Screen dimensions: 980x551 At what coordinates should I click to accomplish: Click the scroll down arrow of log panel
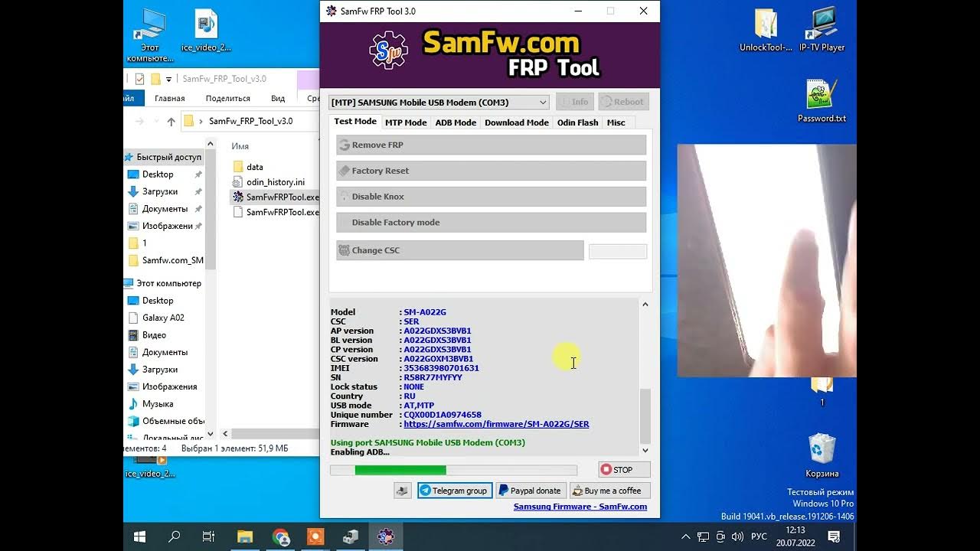pos(645,450)
